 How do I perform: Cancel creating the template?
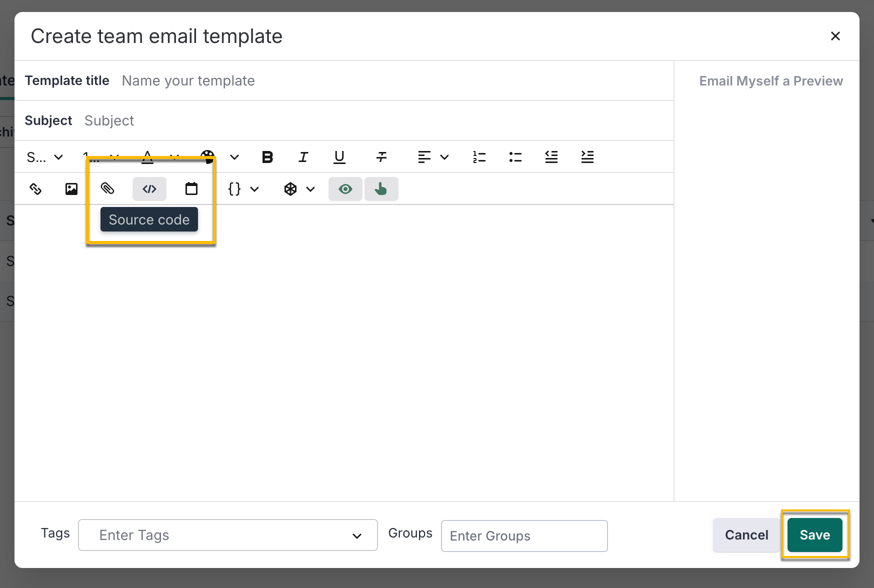point(746,534)
